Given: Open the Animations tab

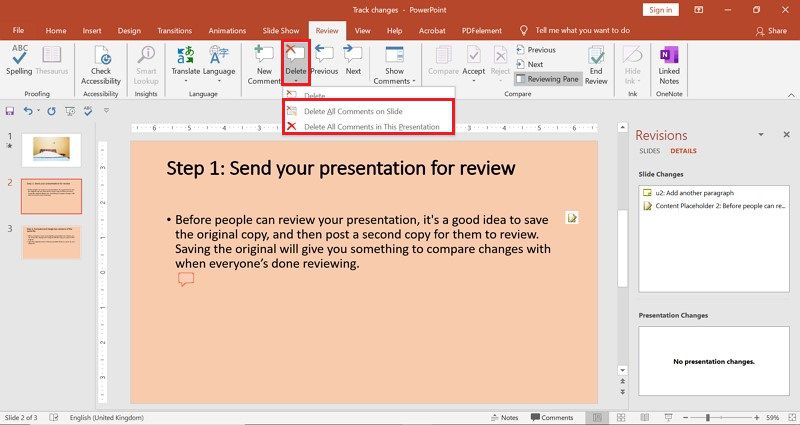Looking at the screenshot, I should tap(227, 31).
